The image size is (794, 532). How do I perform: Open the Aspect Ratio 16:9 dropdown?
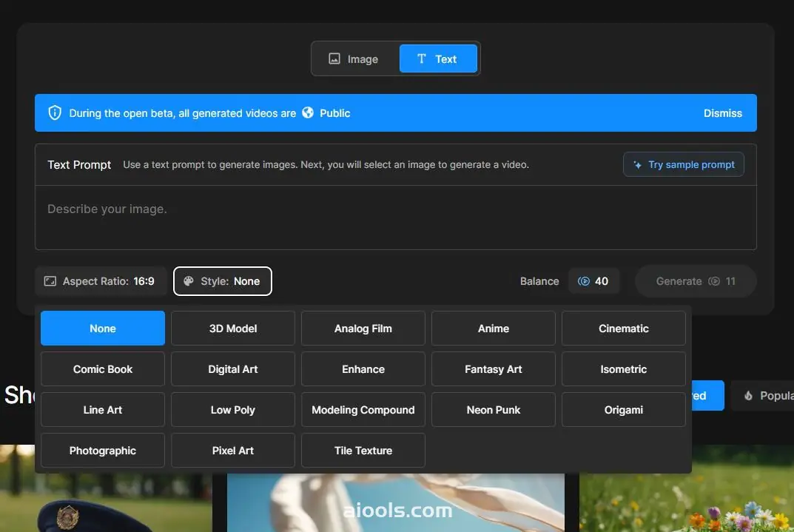tap(100, 281)
